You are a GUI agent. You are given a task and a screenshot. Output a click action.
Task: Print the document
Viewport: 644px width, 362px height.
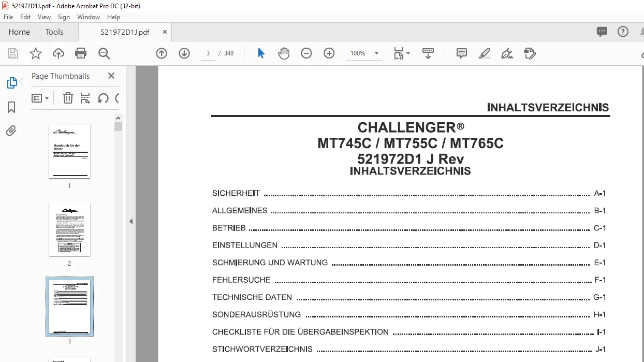pos(81,53)
